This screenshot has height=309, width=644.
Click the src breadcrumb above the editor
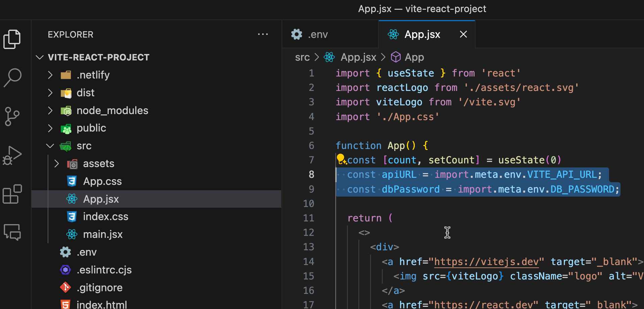(x=302, y=57)
